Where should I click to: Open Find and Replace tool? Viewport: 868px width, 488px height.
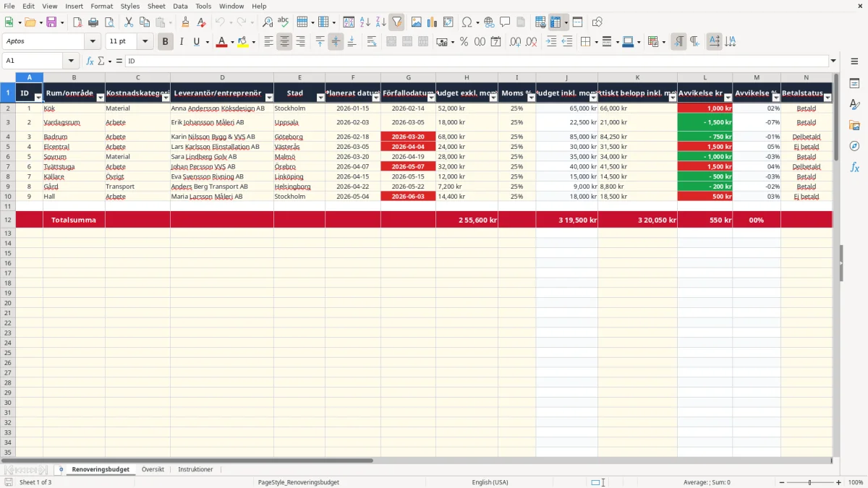[x=268, y=22]
